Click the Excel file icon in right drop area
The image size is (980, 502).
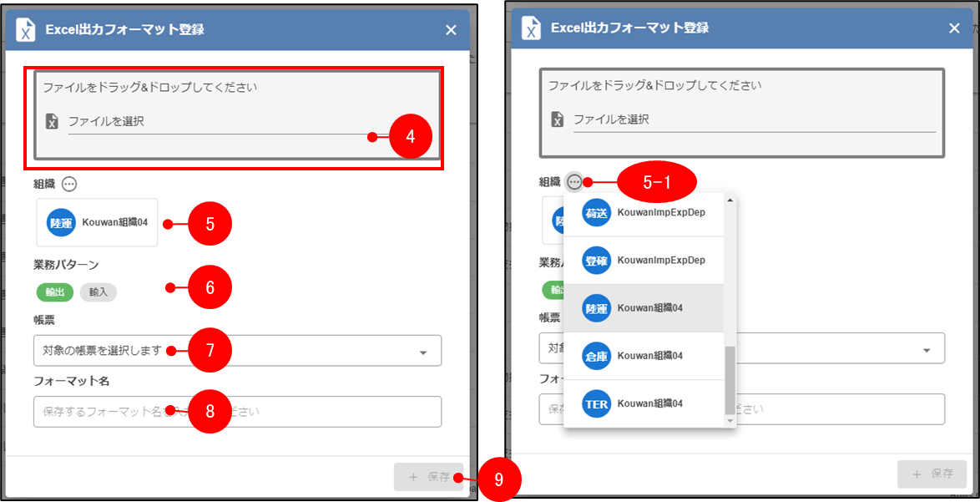[x=557, y=119]
